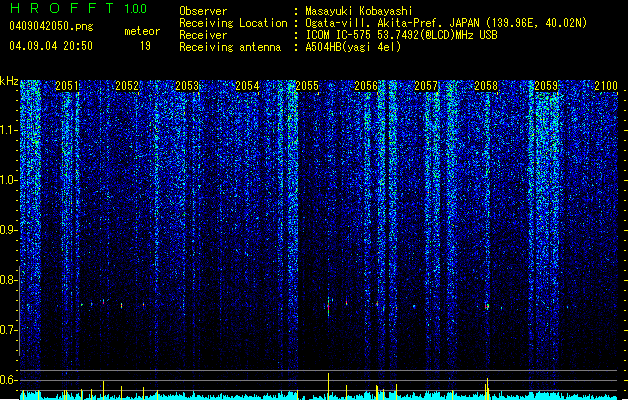Viewport: 629px width, 400px height.
Task: Click the 2051 time marker
Action: pos(67,86)
